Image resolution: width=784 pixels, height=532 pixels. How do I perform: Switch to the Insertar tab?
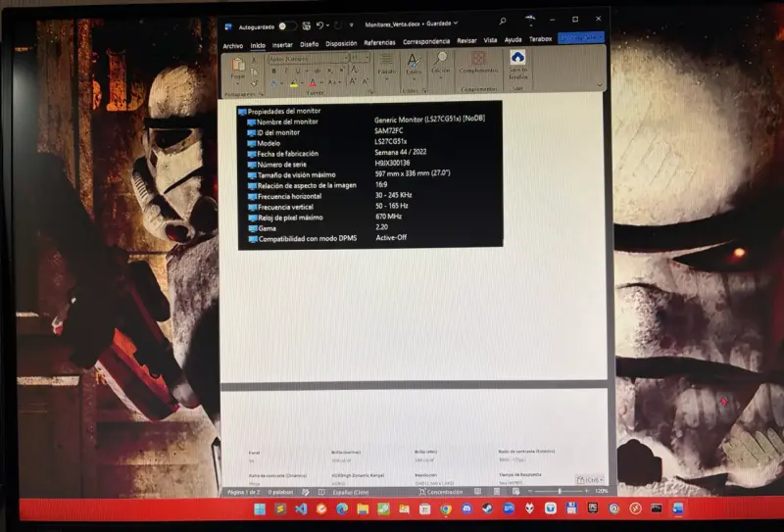point(282,44)
